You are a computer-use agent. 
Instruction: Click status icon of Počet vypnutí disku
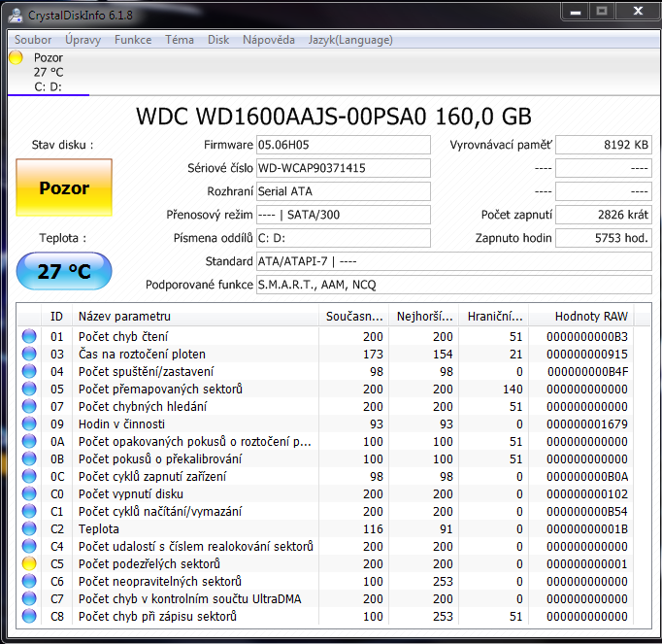coord(29,493)
